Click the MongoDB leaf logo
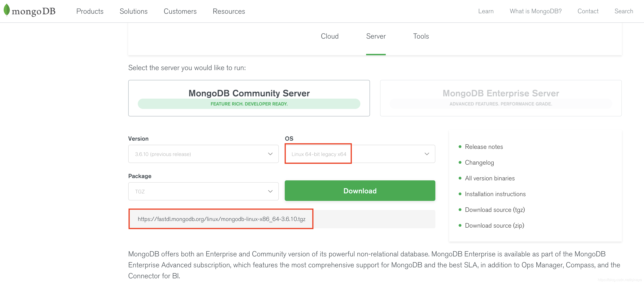The height and width of the screenshot is (284, 644). pos(29,11)
